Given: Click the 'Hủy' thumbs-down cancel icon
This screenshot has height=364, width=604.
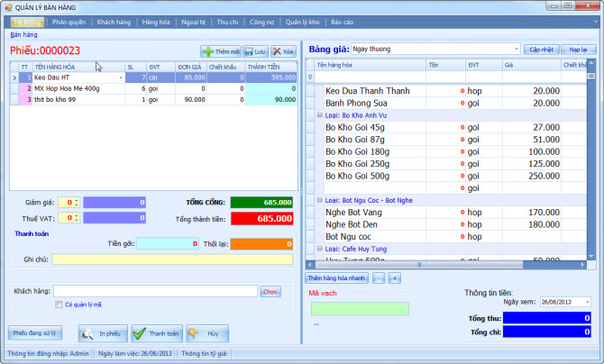Looking at the screenshot, I should (194, 333).
